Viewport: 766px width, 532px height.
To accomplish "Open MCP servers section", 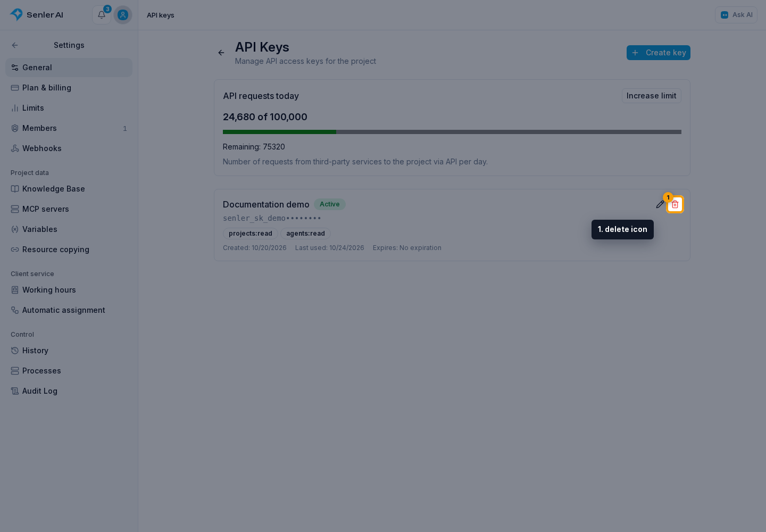I will pyautogui.click(x=69, y=209).
